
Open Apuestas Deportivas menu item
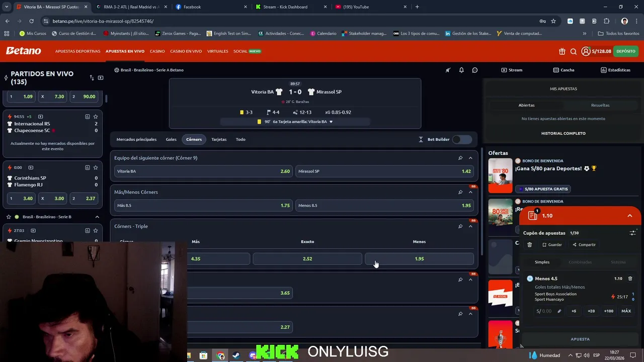(x=77, y=51)
